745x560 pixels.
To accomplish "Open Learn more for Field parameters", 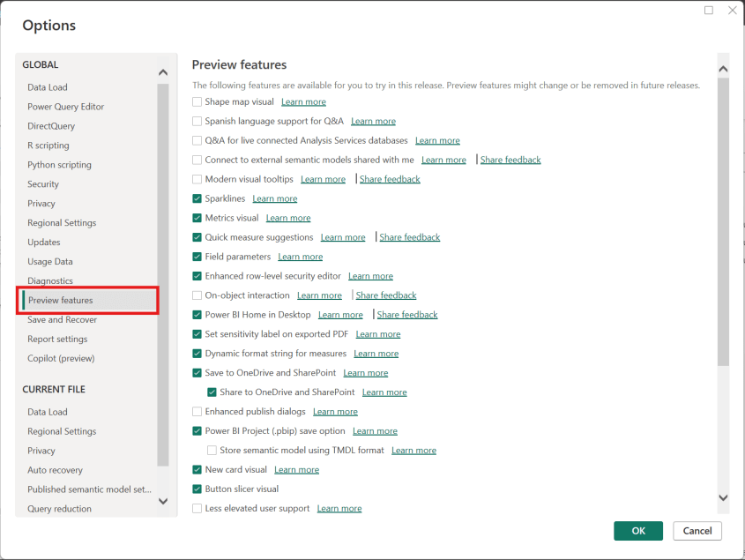I will tap(300, 256).
